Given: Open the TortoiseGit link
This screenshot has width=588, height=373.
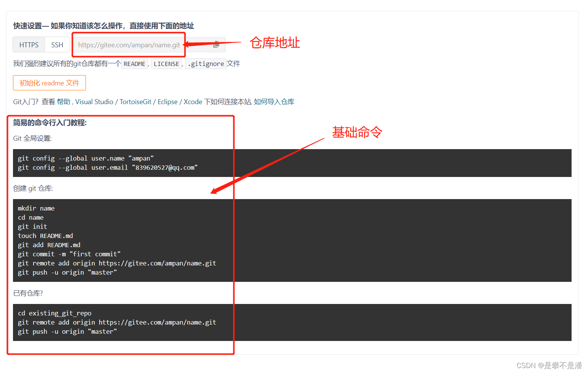Looking at the screenshot, I should click(x=135, y=101).
